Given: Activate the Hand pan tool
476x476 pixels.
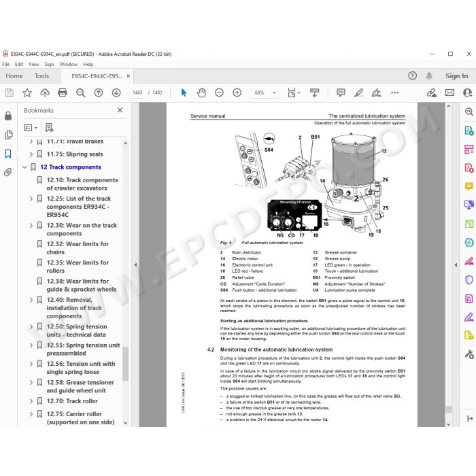Looking at the screenshot, I should (x=201, y=92).
